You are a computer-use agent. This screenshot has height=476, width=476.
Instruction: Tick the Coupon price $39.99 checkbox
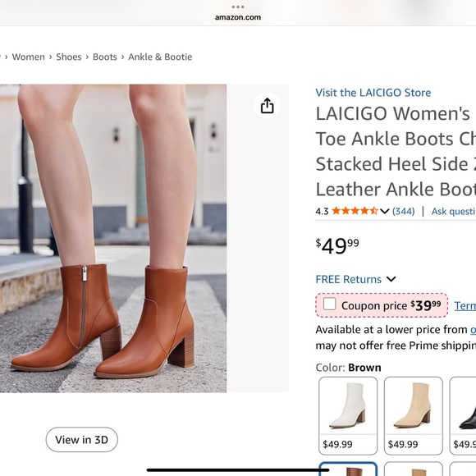[329, 304]
